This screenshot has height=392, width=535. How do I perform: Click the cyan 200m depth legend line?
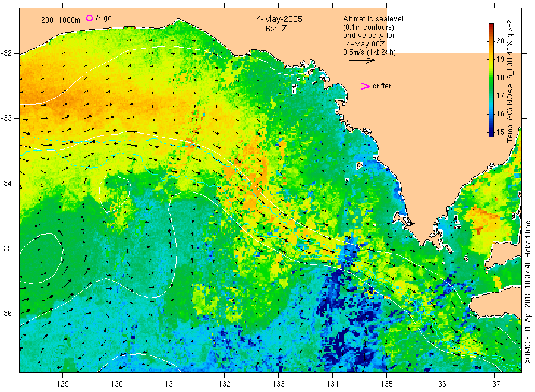[50, 26]
